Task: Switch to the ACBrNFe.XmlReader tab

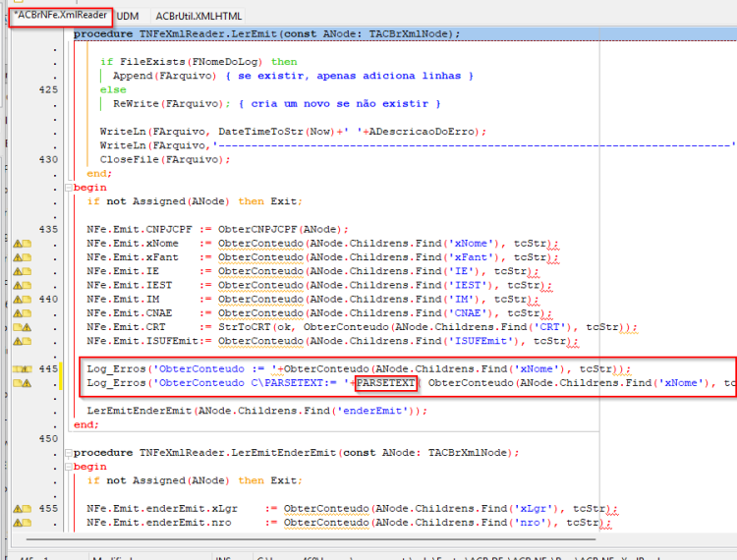Action: (61, 16)
